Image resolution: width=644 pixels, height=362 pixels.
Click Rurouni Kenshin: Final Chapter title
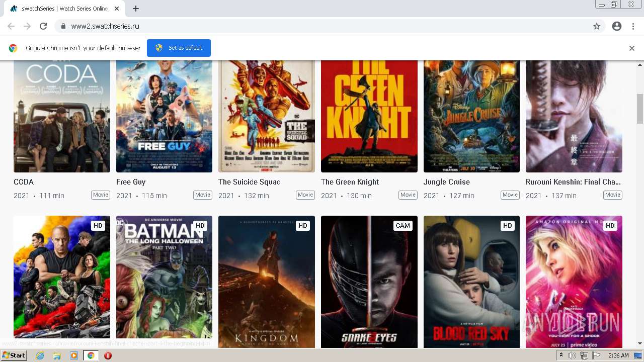pyautogui.click(x=573, y=182)
